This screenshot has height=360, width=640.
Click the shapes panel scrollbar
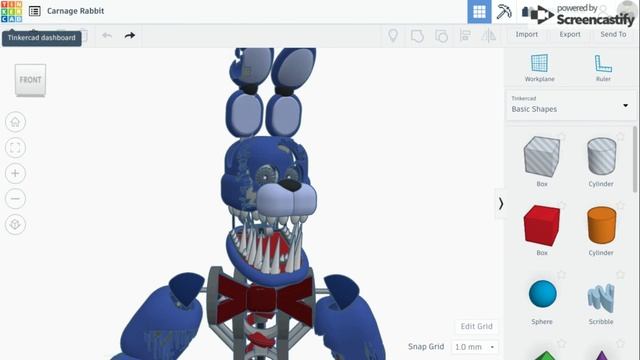[x=635, y=159]
